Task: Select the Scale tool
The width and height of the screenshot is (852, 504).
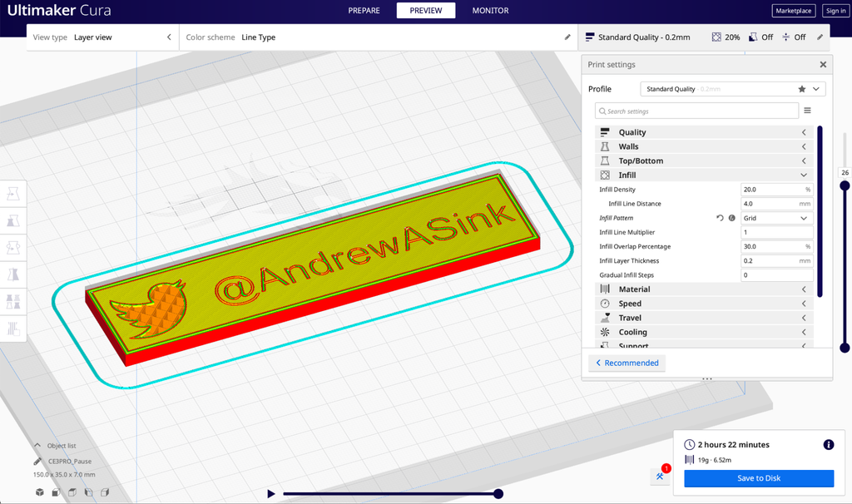Action: click(x=13, y=220)
